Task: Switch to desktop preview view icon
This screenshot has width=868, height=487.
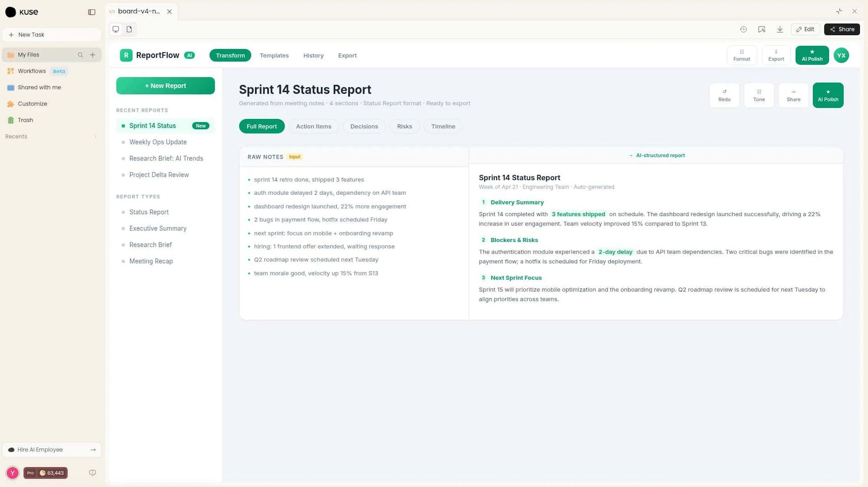Action: click(116, 29)
